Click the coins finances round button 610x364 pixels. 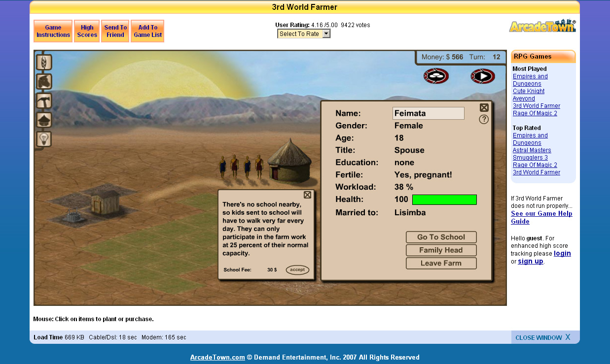[x=436, y=76]
